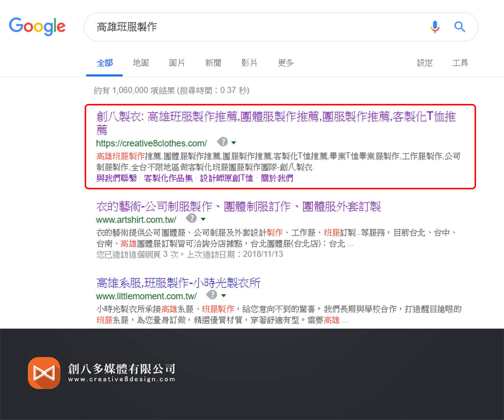Switch to the 地圖 tab

pos(141,63)
